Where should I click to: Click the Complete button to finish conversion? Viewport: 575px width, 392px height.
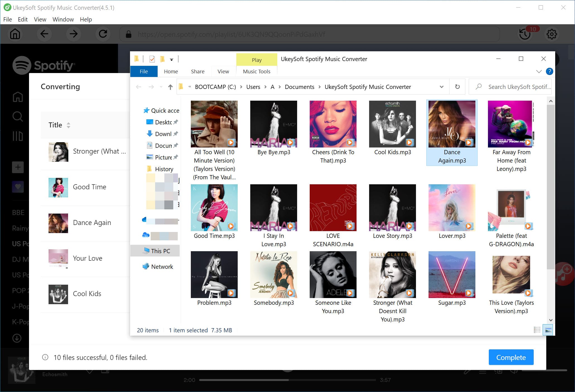[511, 357]
